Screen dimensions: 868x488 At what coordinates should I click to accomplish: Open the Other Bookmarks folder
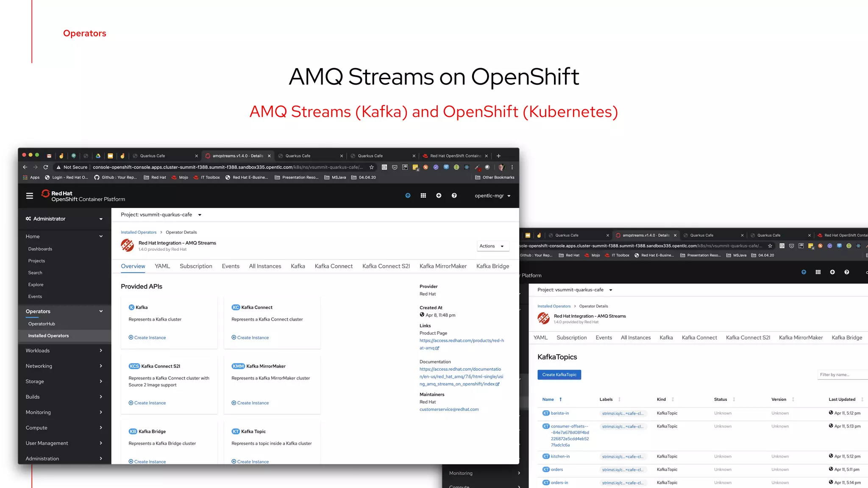495,177
